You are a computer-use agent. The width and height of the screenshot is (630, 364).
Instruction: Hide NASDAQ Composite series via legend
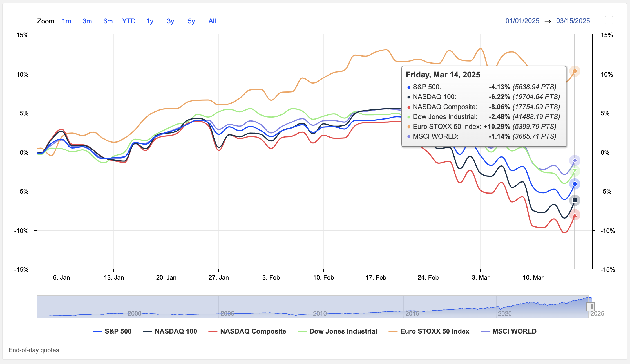[247, 331]
